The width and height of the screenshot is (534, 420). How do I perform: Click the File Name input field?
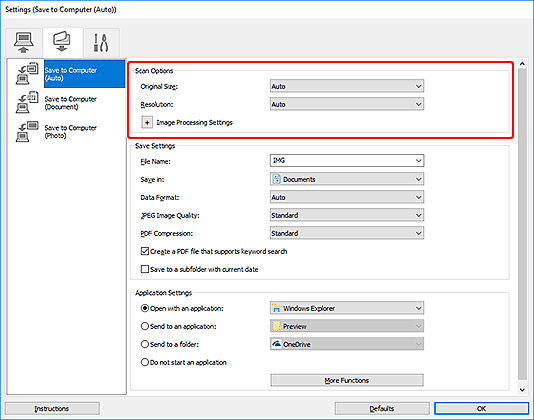pyautogui.click(x=347, y=160)
